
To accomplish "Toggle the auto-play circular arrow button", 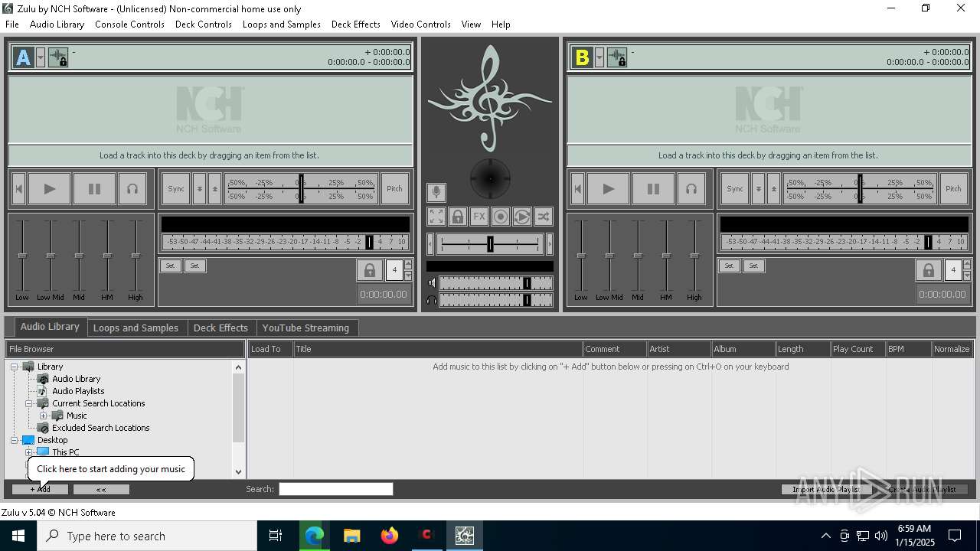I will pyautogui.click(x=521, y=217).
